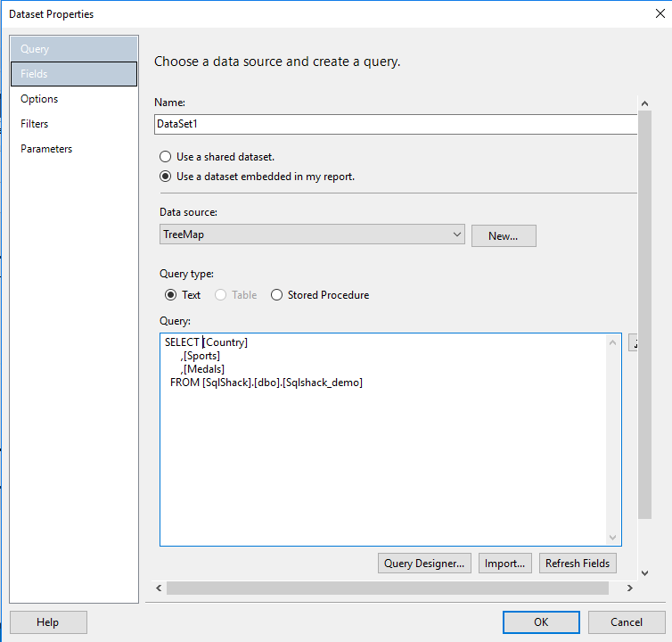Select the Text query type radio
The height and width of the screenshot is (642, 672).
tap(171, 295)
